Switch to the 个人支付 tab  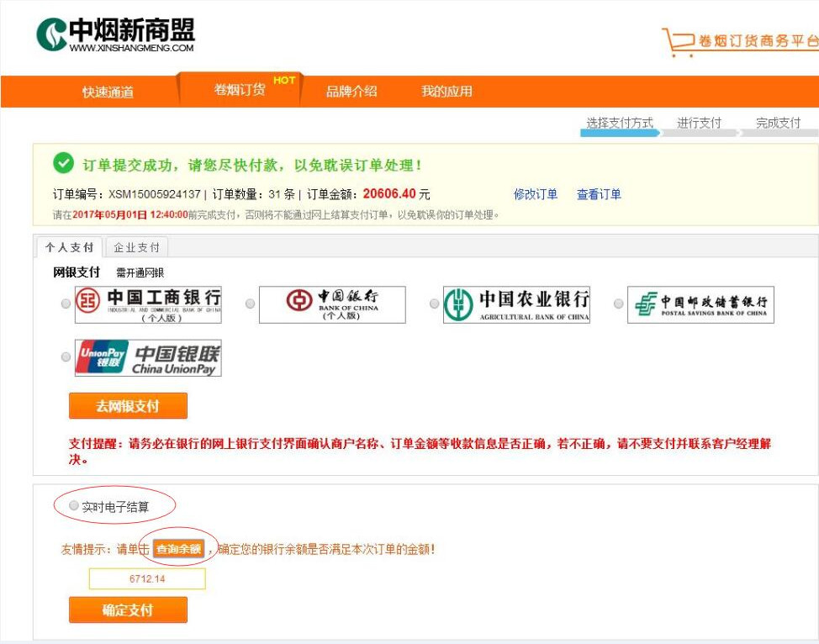point(70,247)
